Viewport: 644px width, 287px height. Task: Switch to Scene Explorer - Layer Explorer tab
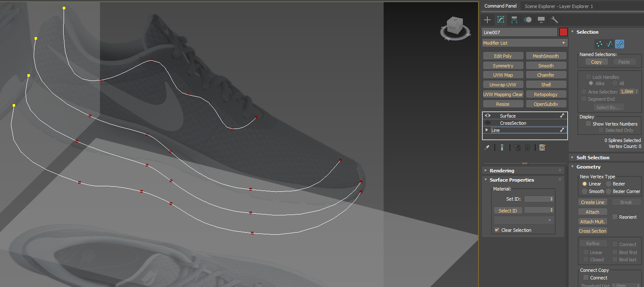coord(558,6)
